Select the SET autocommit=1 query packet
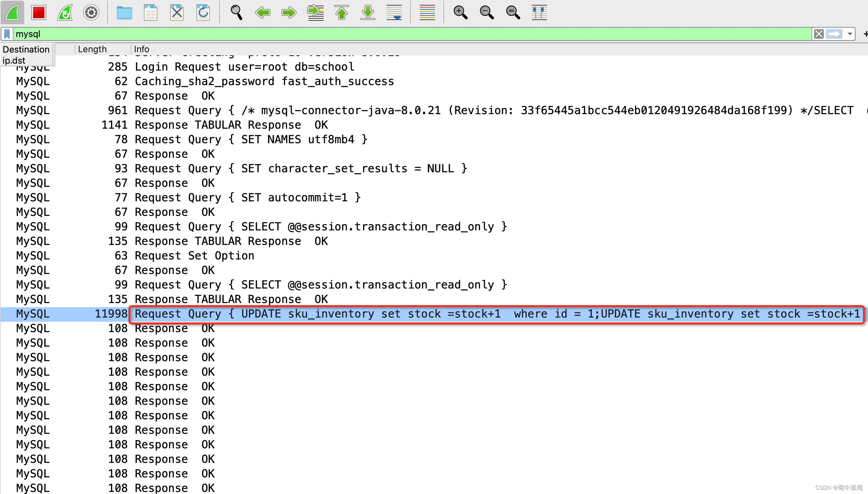The width and height of the screenshot is (868, 494). coord(434,197)
